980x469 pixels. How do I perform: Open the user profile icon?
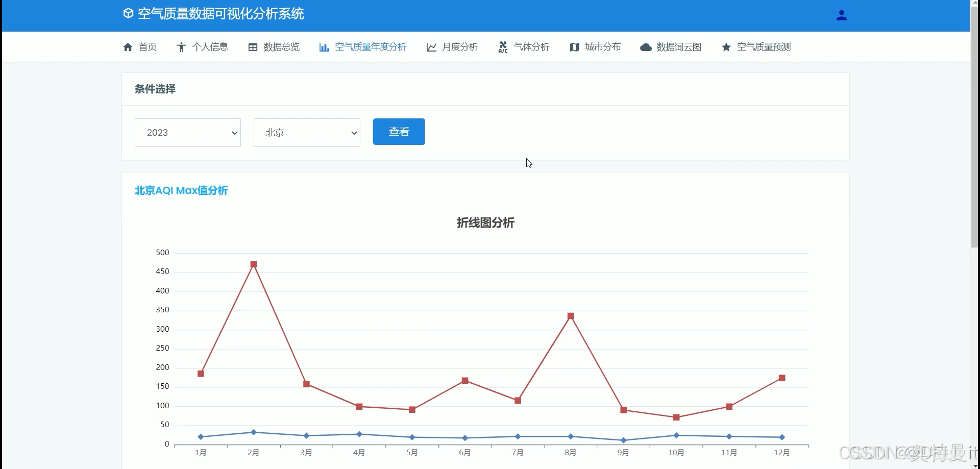tap(842, 15)
